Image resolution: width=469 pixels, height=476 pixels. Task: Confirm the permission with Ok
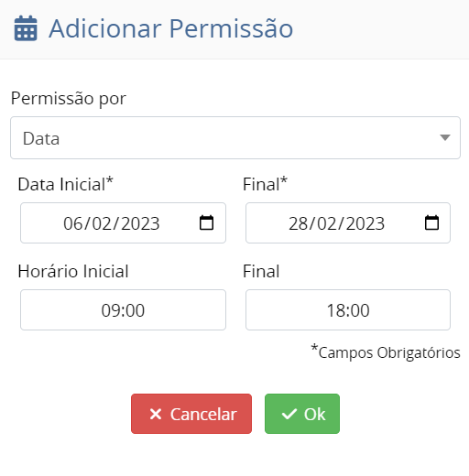click(x=302, y=414)
